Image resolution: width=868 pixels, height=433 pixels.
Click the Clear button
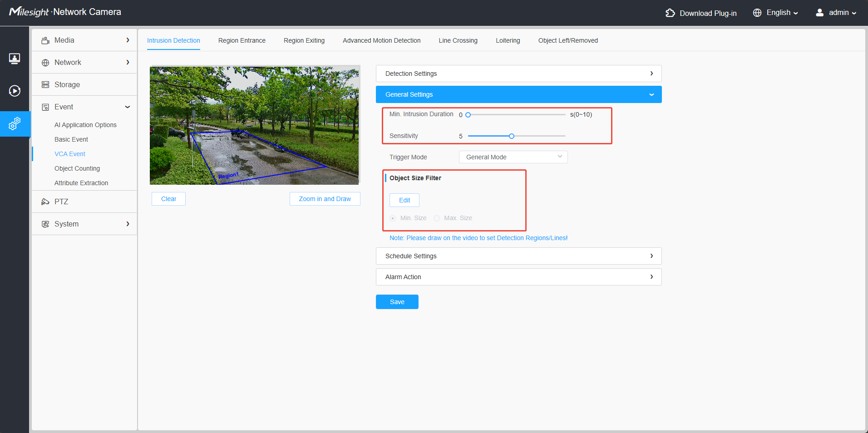point(168,199)
